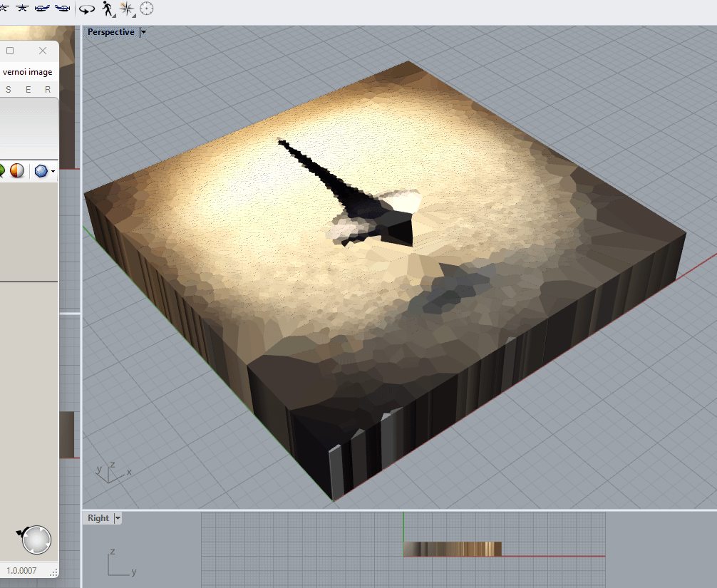Viewport: 717px width, 588px height.
Task: Activate the orbit rotate-view tool
Action: pos(86,9)
